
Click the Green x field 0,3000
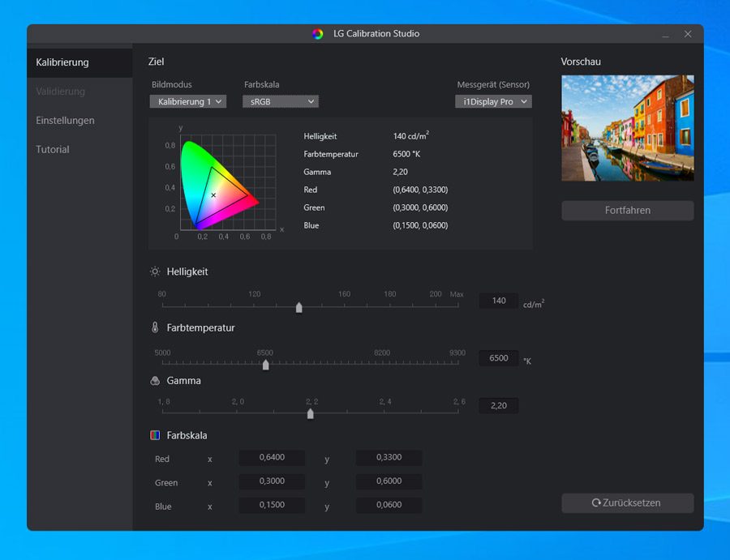(272, 481)
